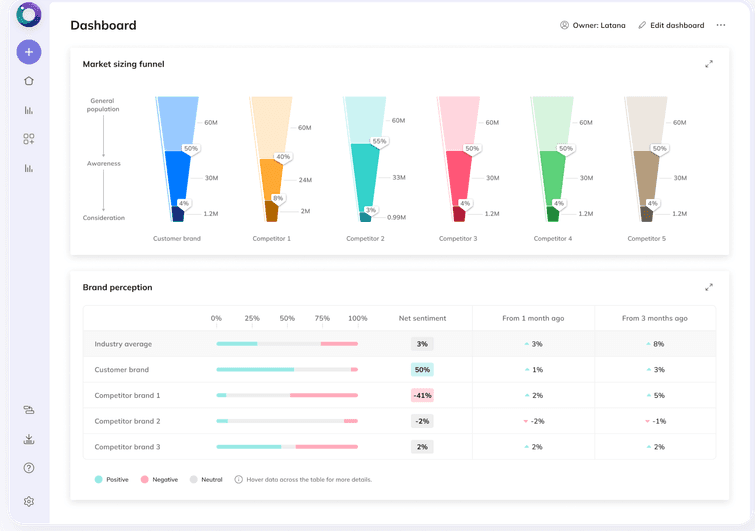Viewport: 755px width, 531px height.
Task: Click the Brand perception title
Action: (117, 287)
